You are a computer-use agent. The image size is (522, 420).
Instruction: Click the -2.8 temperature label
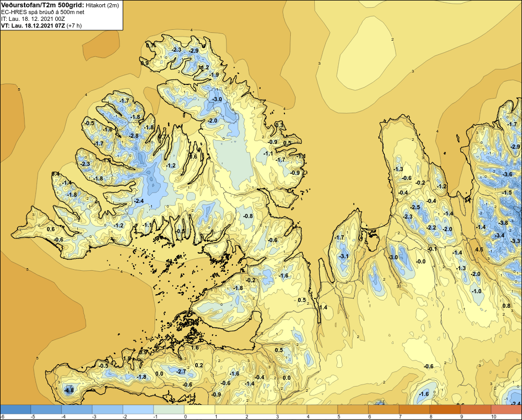pos(134,136)
